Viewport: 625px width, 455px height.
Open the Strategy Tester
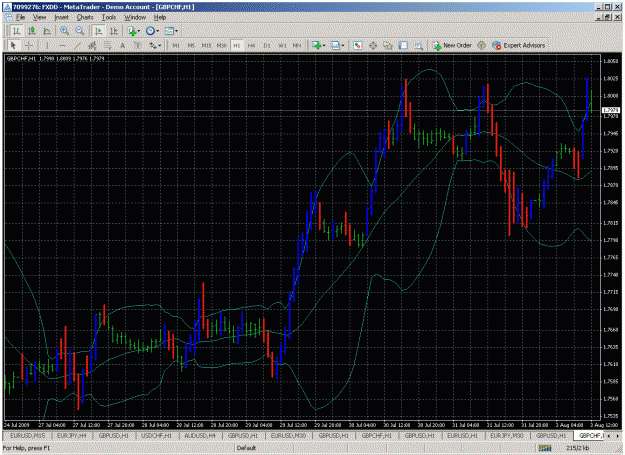pos(418,45)
